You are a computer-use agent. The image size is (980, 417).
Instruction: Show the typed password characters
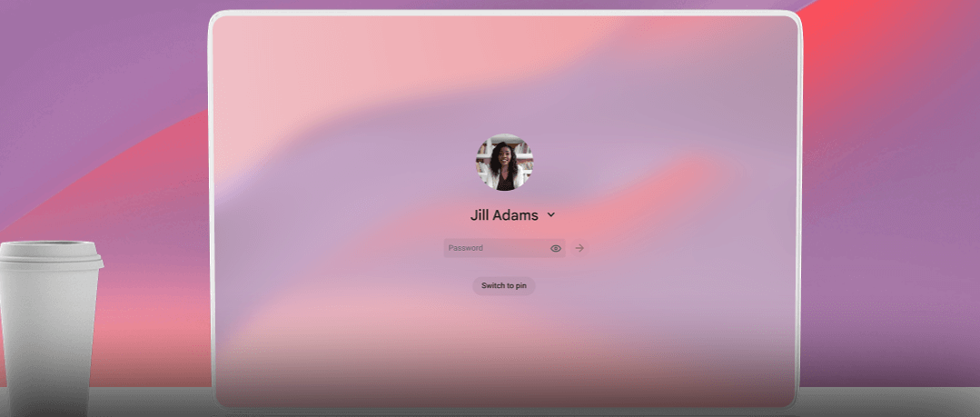(x=556, y=248)
